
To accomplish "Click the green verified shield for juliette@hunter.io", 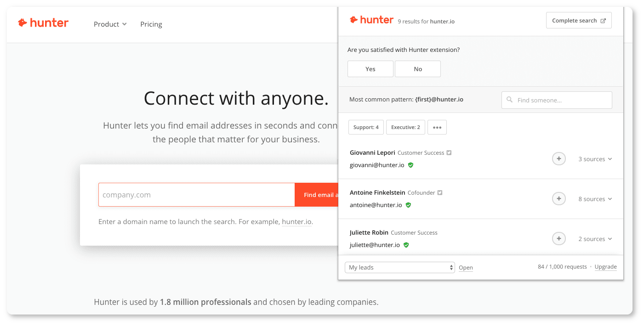I will pos(406,245).
